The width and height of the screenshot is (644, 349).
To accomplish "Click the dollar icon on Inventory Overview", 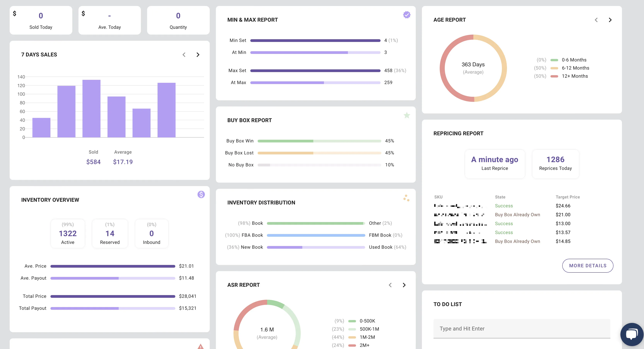I will (x=201, y=194).
